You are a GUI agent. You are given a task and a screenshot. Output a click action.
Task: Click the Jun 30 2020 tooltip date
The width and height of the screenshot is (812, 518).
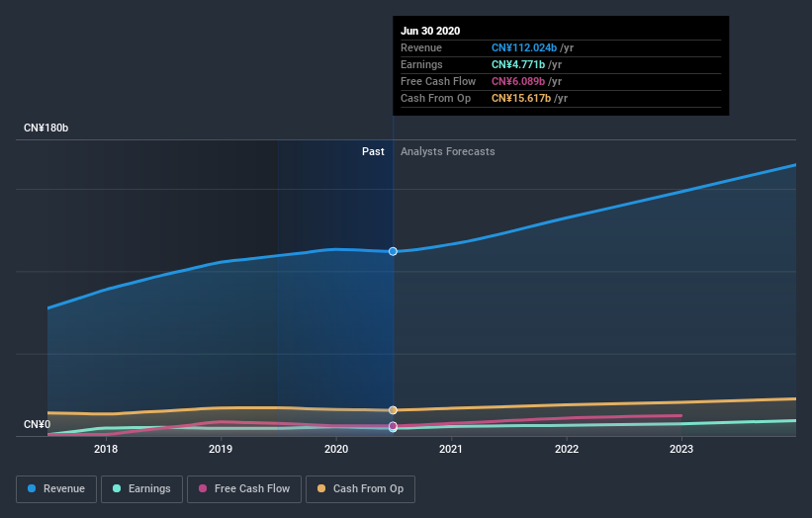(430, 31)
